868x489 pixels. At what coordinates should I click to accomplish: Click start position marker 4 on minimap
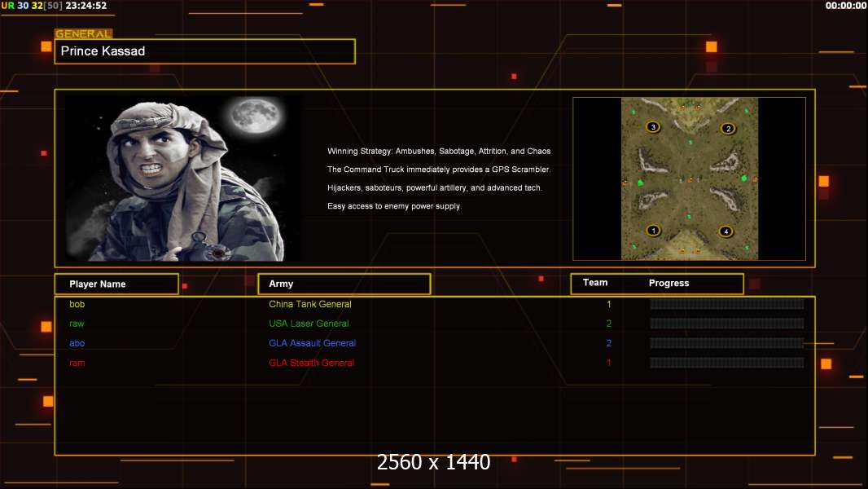coord(726,231)
